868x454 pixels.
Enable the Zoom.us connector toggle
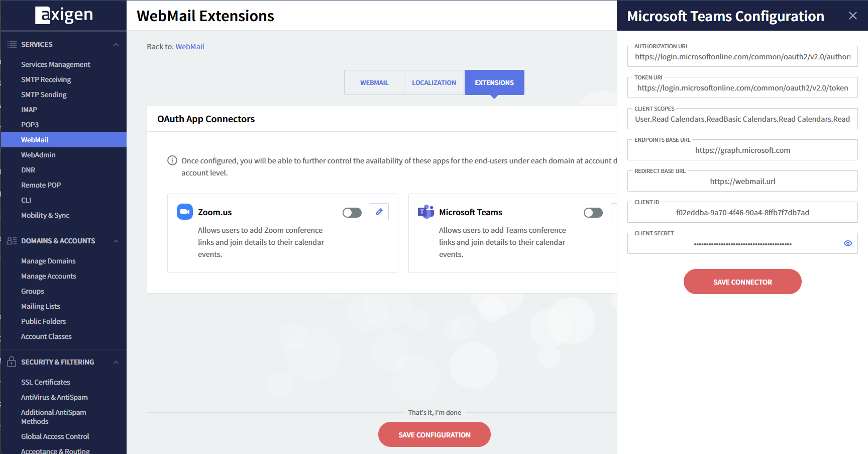tap(352, 213)
